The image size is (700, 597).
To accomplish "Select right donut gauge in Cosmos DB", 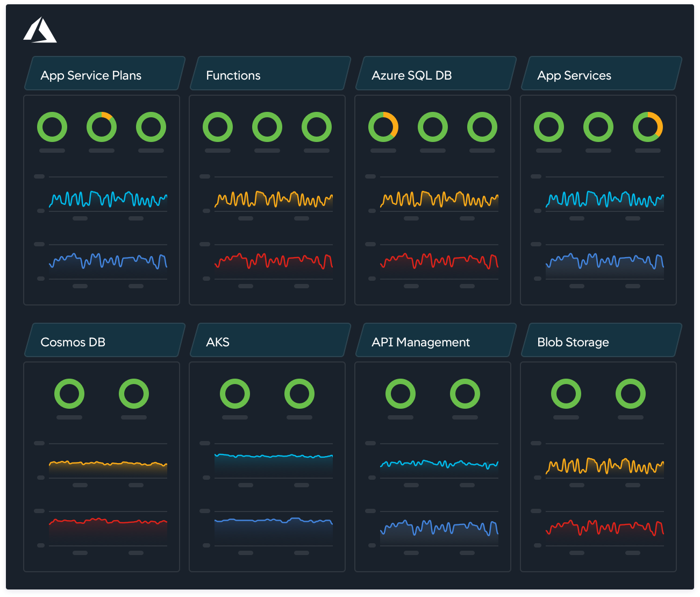I will (134, 394).
